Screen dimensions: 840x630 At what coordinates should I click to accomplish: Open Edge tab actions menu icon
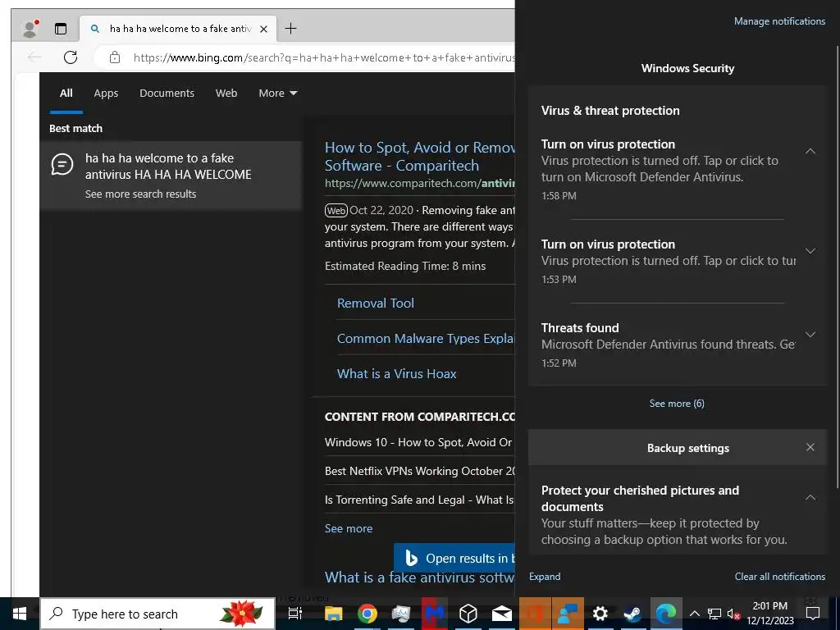click(61, 29)
